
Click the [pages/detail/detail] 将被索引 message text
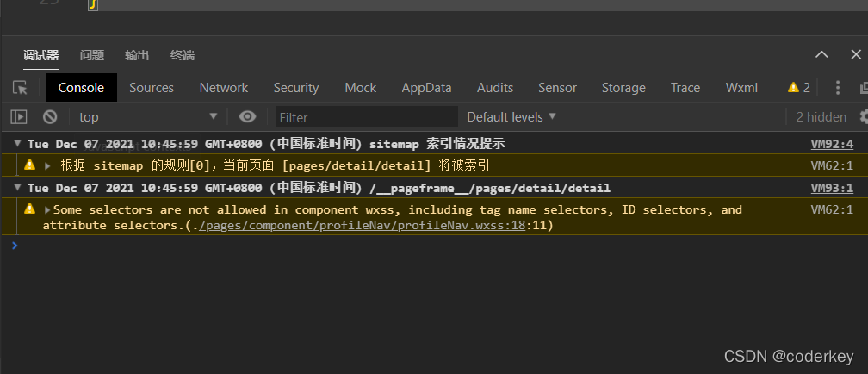pyautogui.click(x=386, y=165)
